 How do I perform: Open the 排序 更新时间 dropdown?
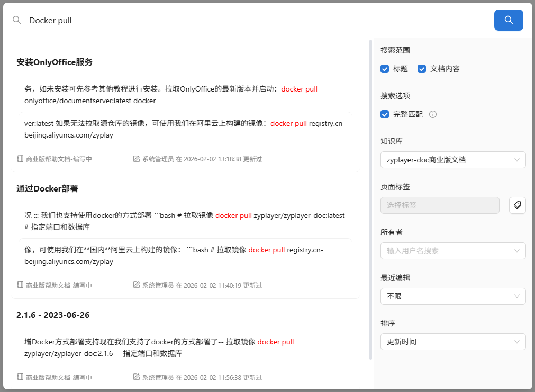pyautogui.click(x=453, y=342)
